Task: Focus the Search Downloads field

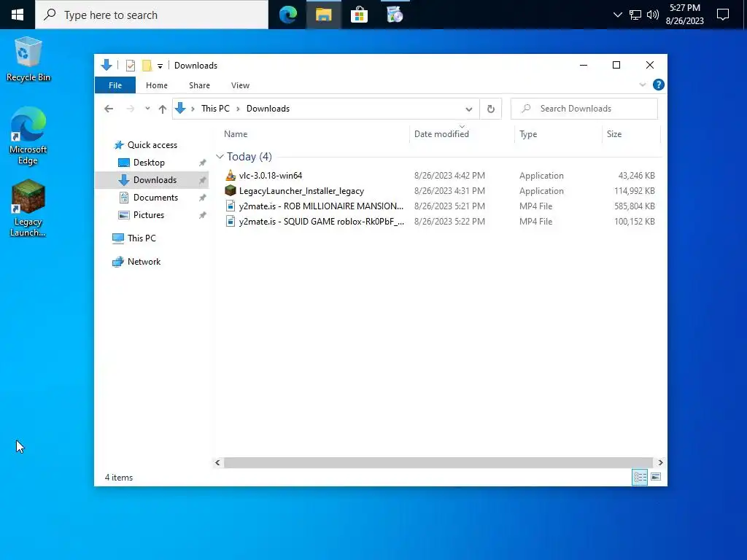Action: pos(584,109)
